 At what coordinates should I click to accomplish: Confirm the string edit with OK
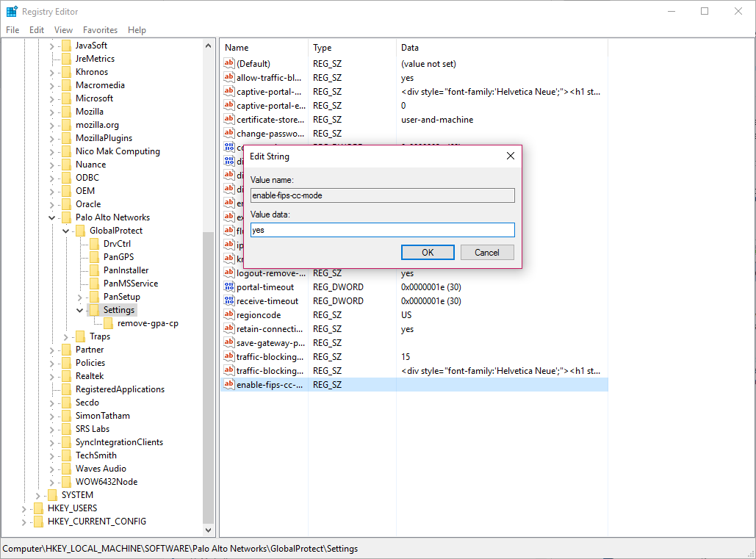tap(428, 253)
